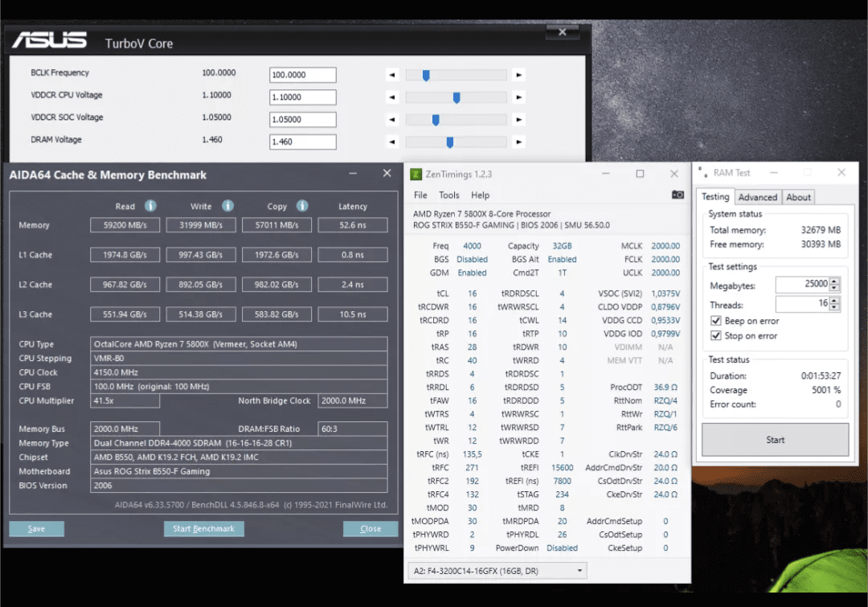Close the ZenTimings window
Screen dimensions: 868x607
click(x=674, y=174)
